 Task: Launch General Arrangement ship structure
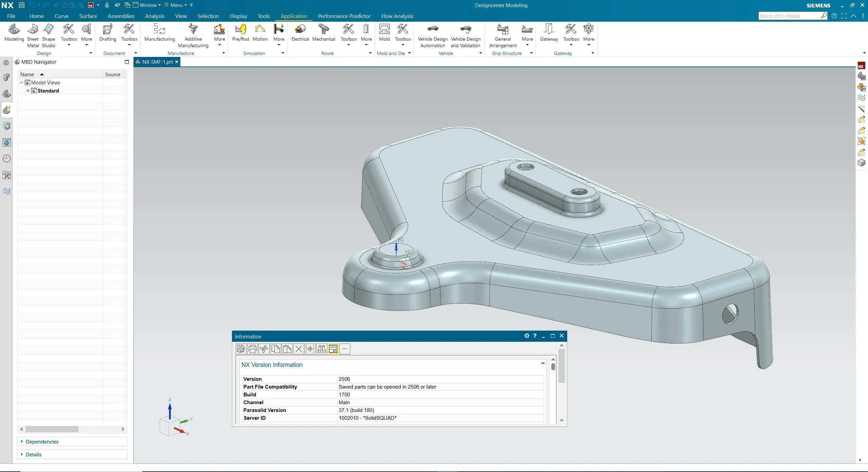[503, 36]
